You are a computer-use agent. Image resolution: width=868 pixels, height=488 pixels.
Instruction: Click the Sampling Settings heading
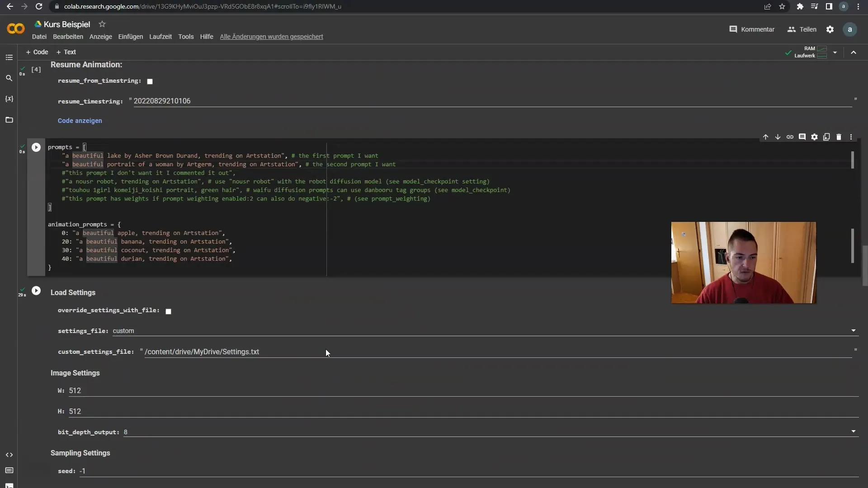coord(80,453)
